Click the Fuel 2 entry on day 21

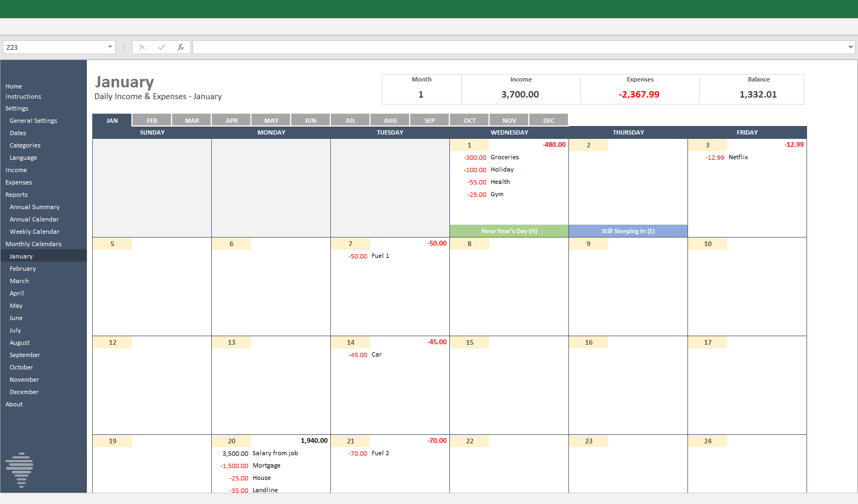point(380,453)
